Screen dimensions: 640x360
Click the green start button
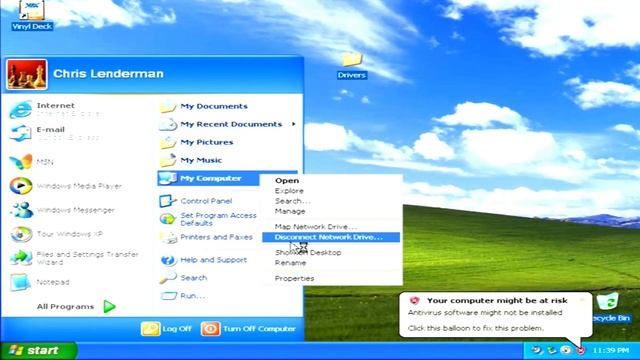pyautogui.click(x=38, y=351)
